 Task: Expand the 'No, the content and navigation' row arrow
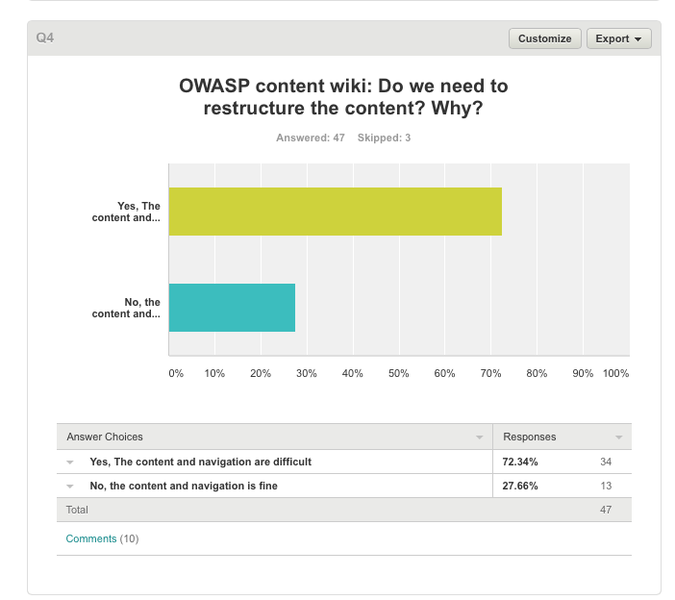(x=71, y=486)
